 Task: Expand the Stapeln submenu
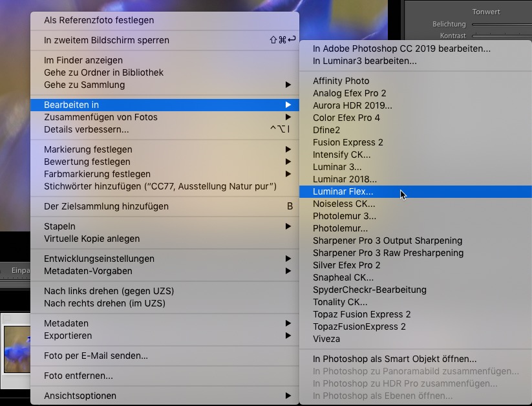click(59, 226)
